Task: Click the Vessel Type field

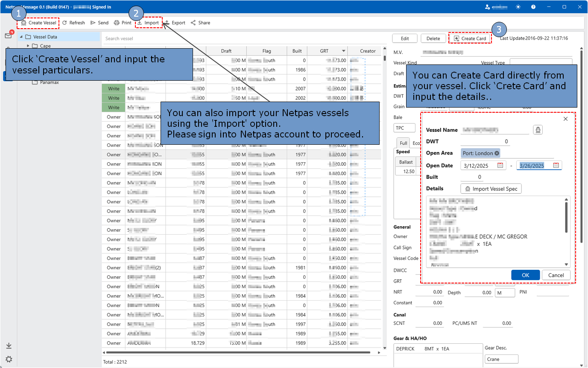Action: 541,63
